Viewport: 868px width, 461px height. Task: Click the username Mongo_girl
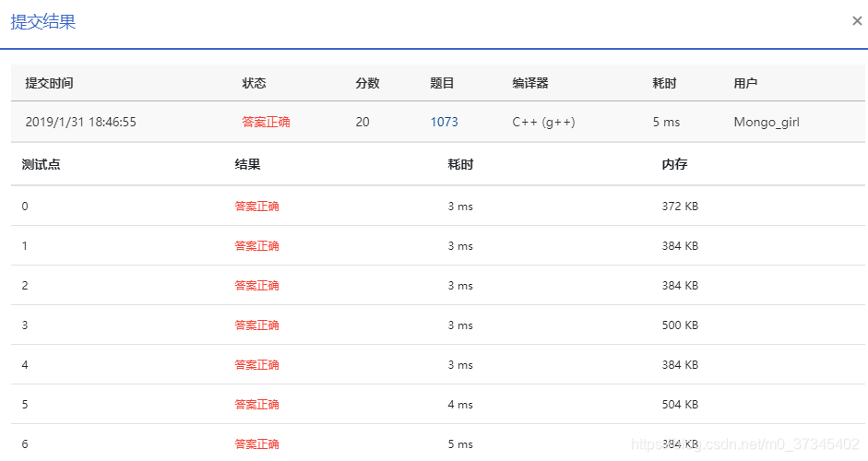(x=767, y=122)
